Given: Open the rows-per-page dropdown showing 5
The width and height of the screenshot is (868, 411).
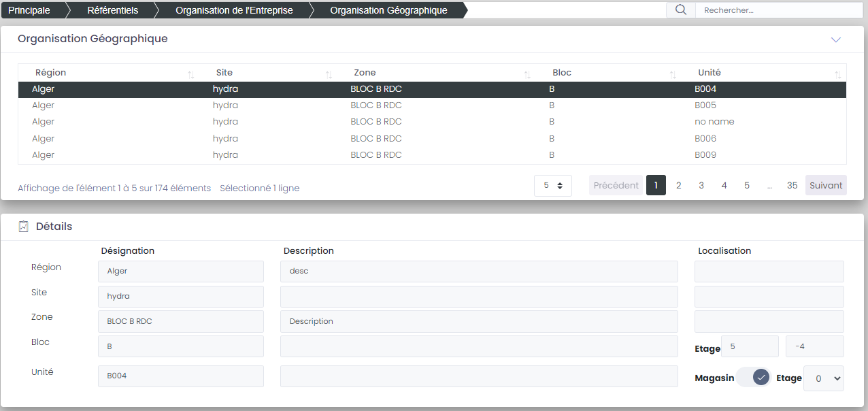Looking at the screenshot, I should (x=552, y=186).
